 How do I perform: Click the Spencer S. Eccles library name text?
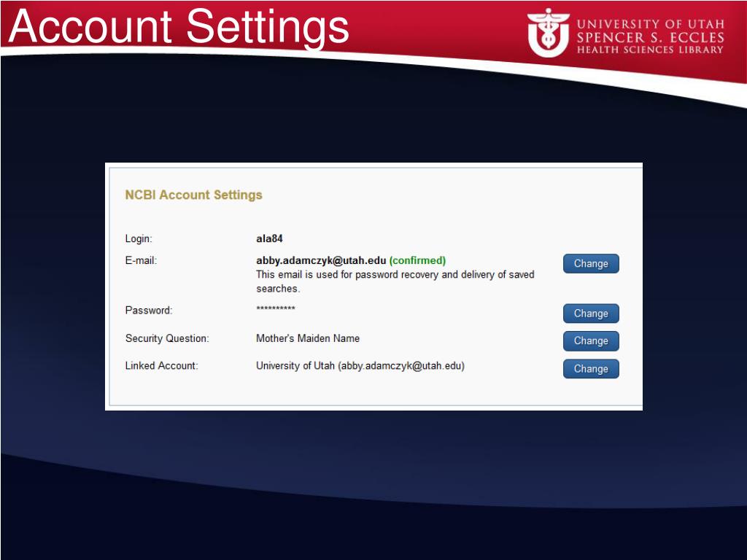pyautogui.click(x=650, y=37)
